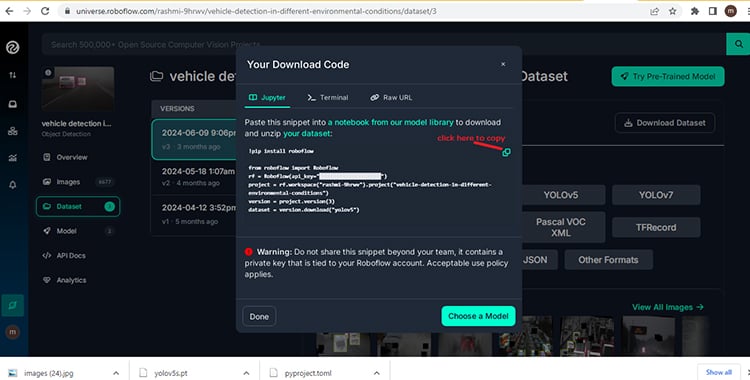
Task: Click the Choose a Model button
Action: click(x=478, y=316)
